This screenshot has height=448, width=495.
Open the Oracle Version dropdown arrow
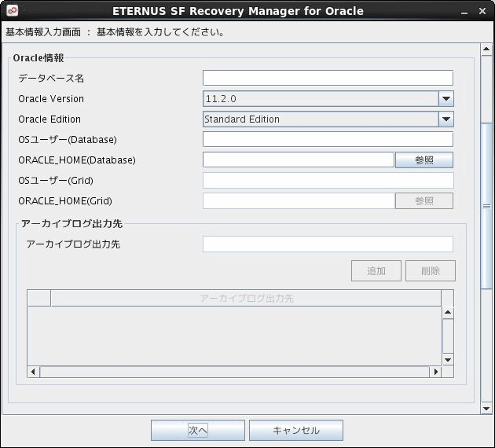coord(446,99)
